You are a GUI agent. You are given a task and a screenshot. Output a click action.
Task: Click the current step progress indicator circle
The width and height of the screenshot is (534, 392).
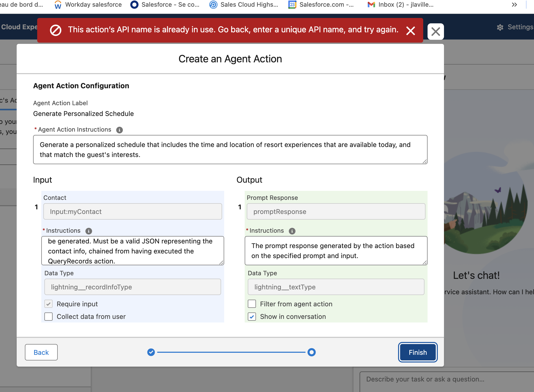[x=311, y=352]
